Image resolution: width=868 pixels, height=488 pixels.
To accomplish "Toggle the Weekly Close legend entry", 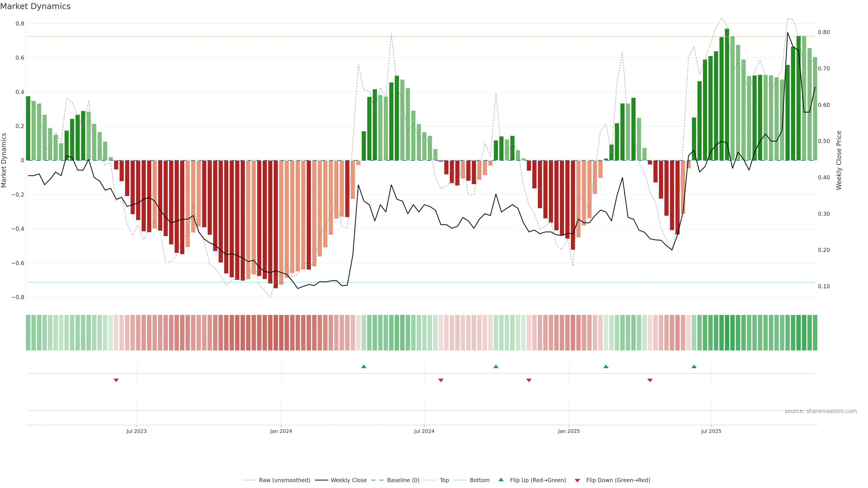I will pyautogui.click(x=348, y=480).
